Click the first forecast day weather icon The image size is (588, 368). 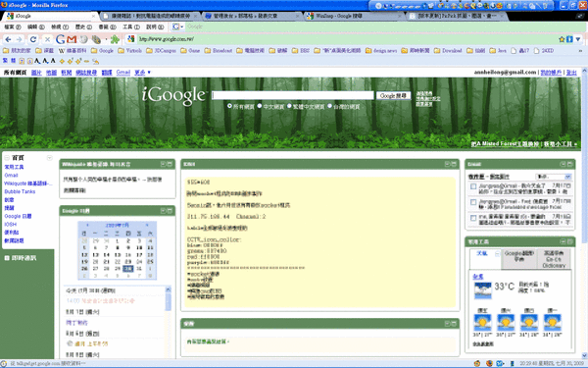pyautogui.click(x=482, y=323)
